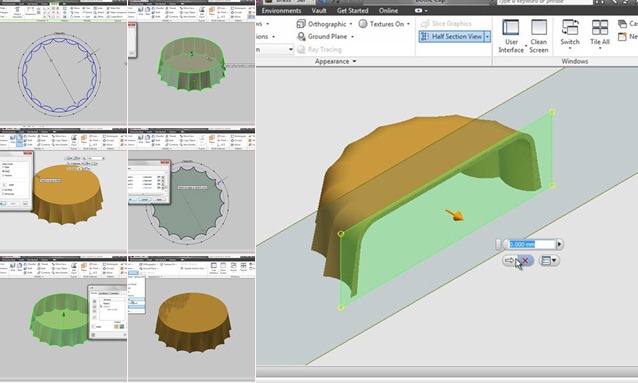Click the 0.000 mm offset field
The width and height of the screenshot is (638, 383).
click(532, 244)
